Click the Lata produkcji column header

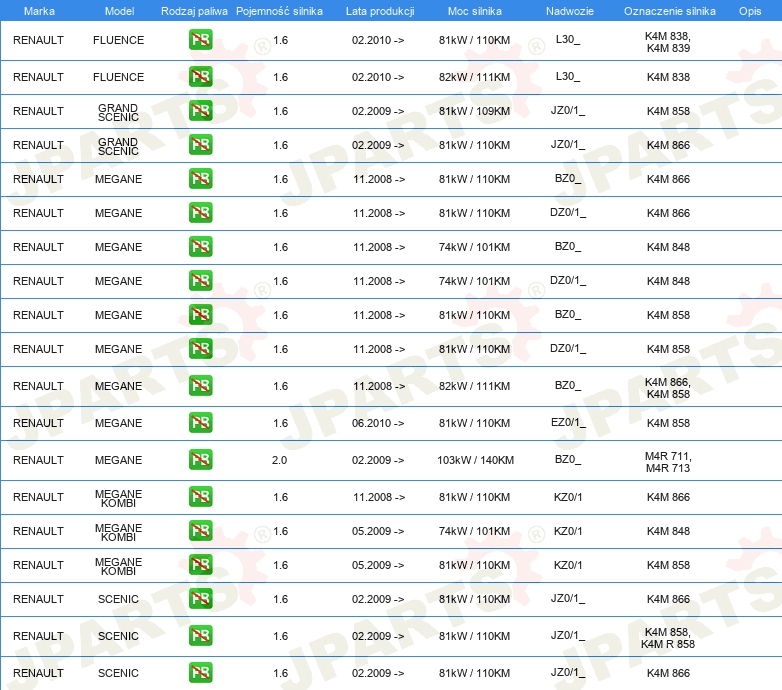click(x=379, y=10)
